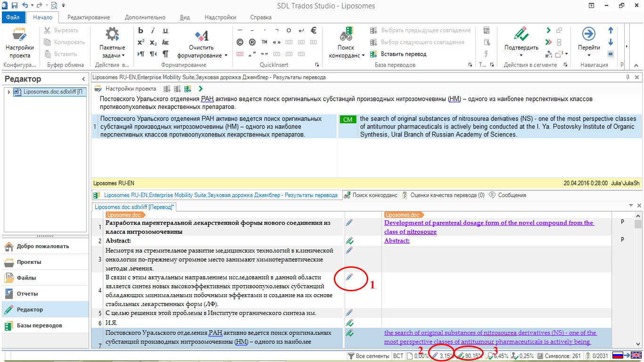Click the Подтвердить confirm icon
The image size is (644, 362).
(x=521, y=34)
